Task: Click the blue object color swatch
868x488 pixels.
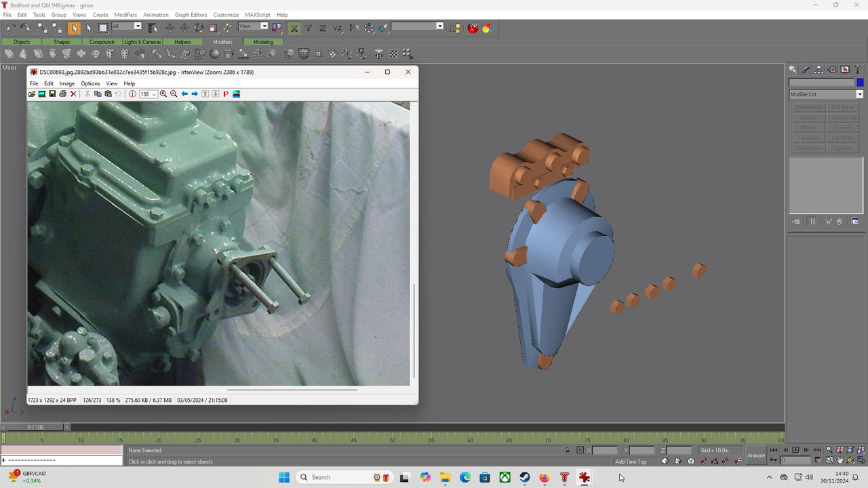Action: pos(860,83)
